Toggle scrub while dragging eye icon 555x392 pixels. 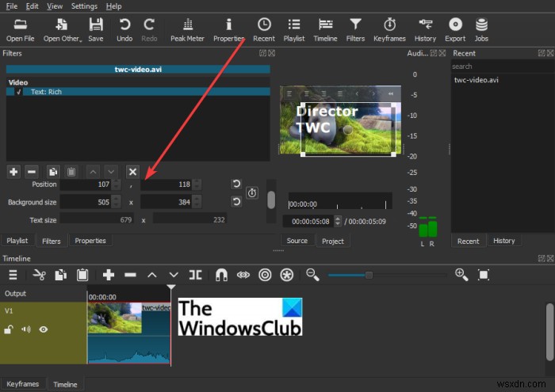point(243,275)
